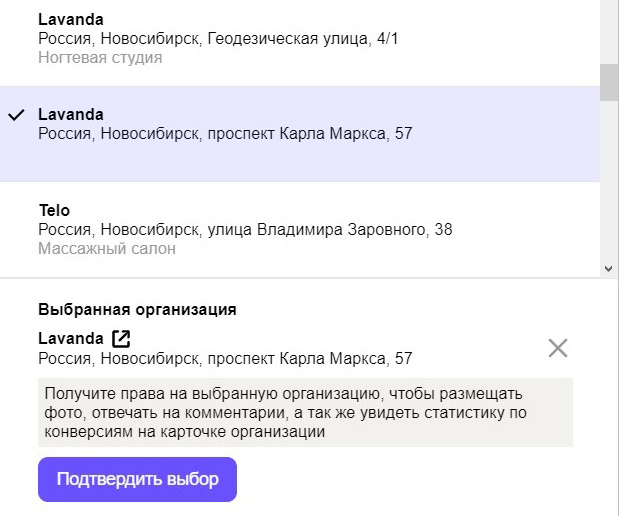Screen dimensions: 619x516
Task: Click Массажный салон category label
Action: (107, 249)
